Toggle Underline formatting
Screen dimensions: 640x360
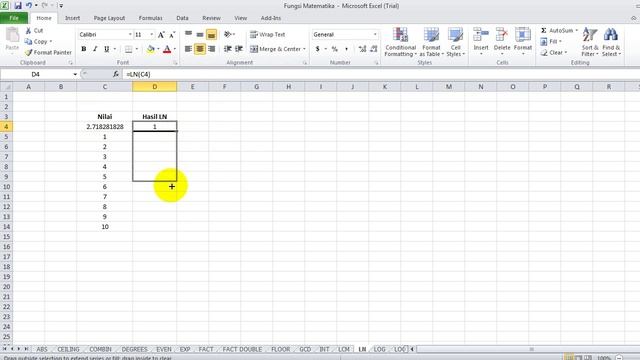107,49
